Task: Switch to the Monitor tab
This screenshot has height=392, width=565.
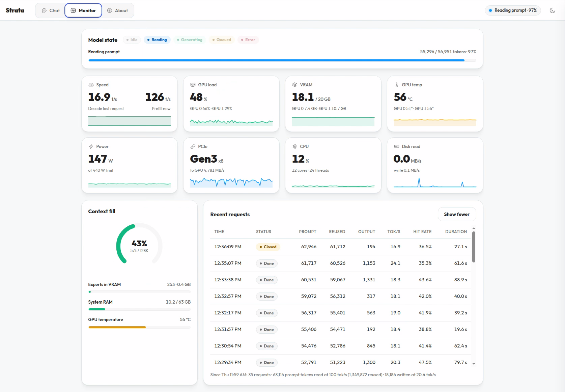Action: pos(83,10)
